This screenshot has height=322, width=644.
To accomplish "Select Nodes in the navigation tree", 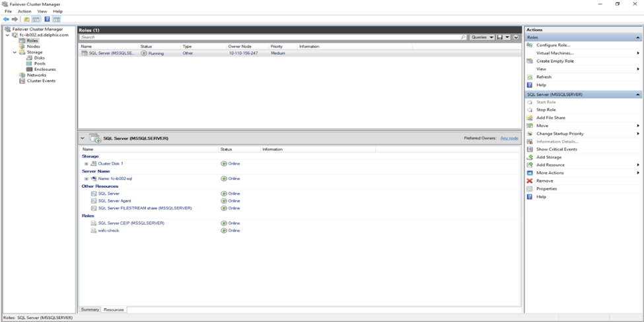I will tap(33, 46).
